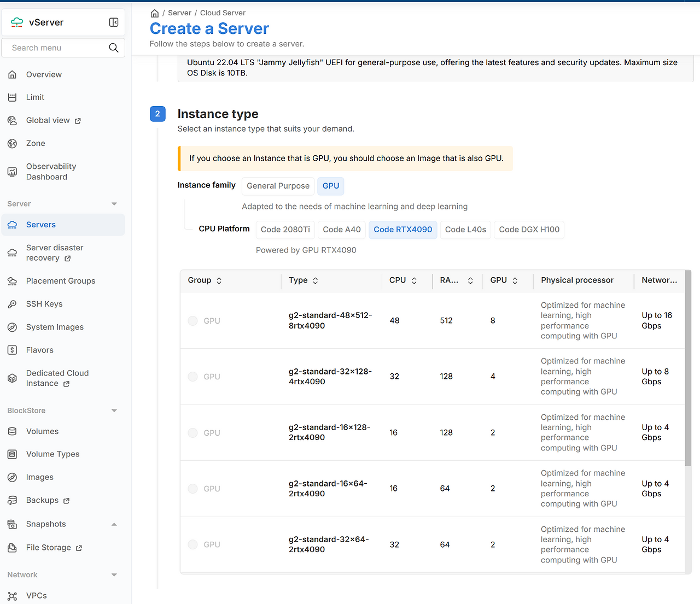Choose the Code L40s platform
The height and width of the screenshot is (604, 700).
click(x=465, y=230)
